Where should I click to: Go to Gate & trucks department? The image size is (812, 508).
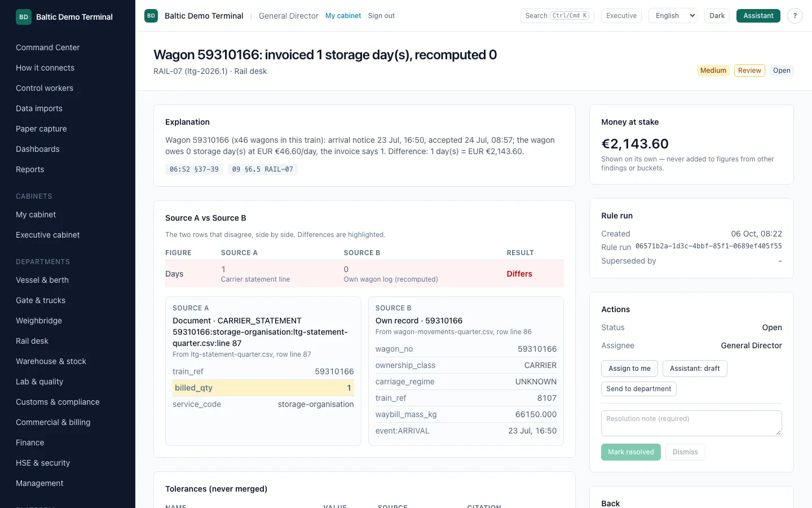pos(41,300)
